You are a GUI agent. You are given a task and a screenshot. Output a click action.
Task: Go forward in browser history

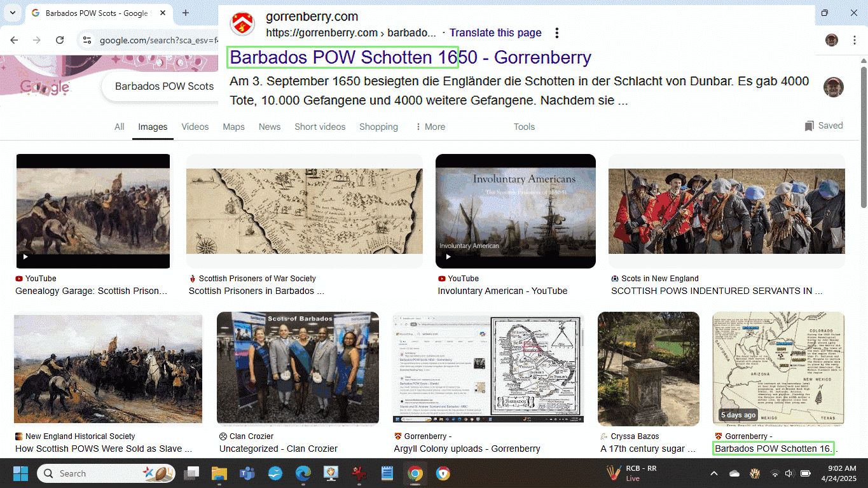(x=37, y=40)
